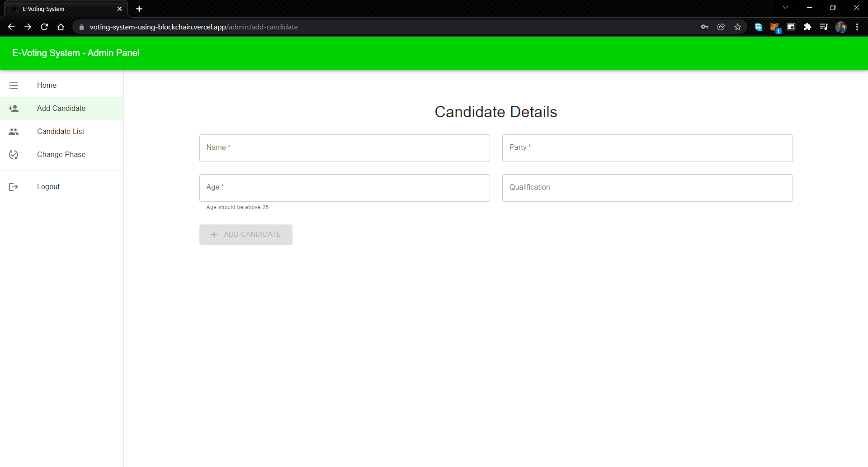Click the Logout exit icon in sidebar
Viewport: 868px width, 467px height.
pyautogui.click(x=14, y=186)
